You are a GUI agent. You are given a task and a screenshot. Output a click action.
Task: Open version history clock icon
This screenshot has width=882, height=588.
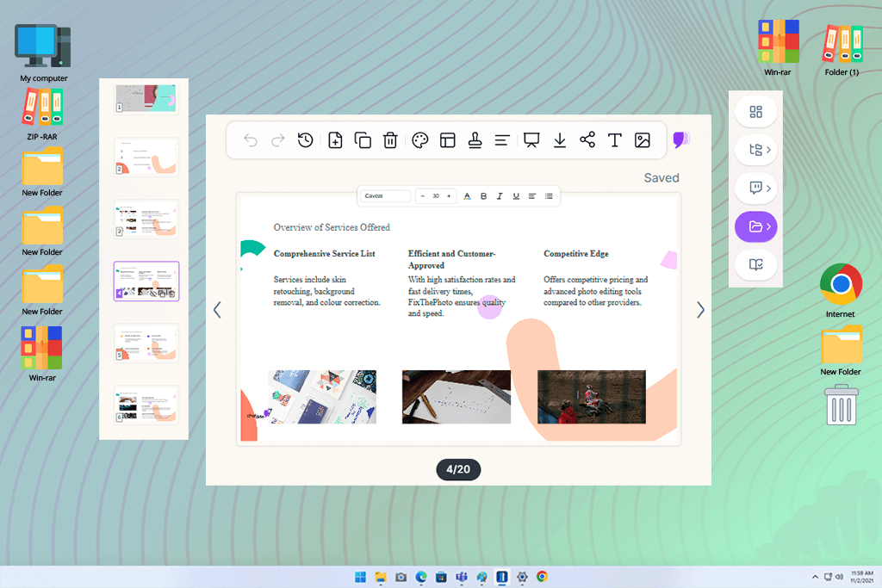(306, 140)
